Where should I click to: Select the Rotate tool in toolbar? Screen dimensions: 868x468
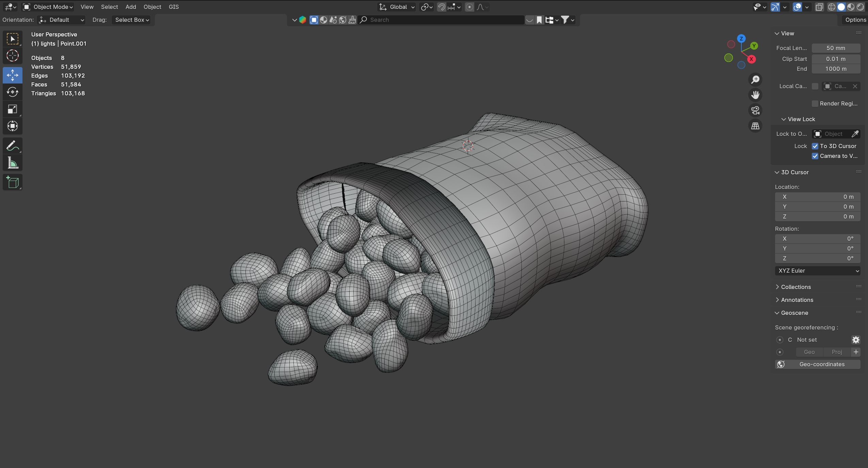tap(13, 92)
